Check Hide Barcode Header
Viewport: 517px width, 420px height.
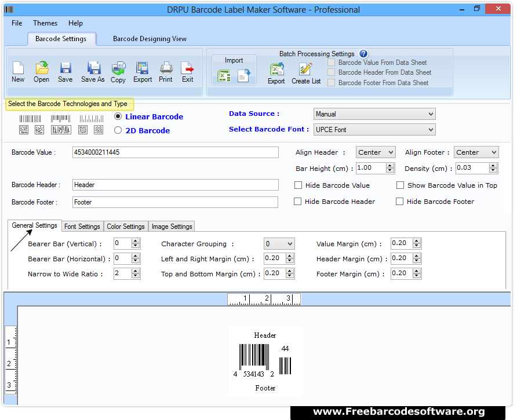(x=297, y=202)
